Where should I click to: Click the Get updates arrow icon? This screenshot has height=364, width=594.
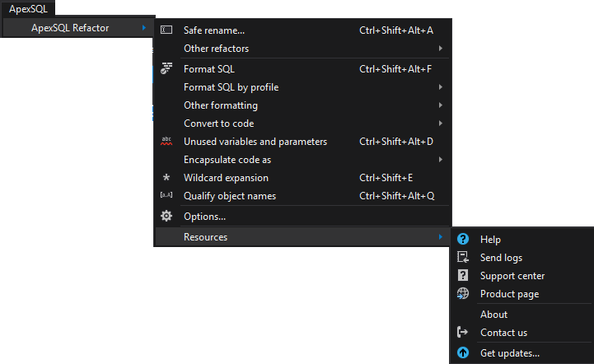(x=463, y=352)
